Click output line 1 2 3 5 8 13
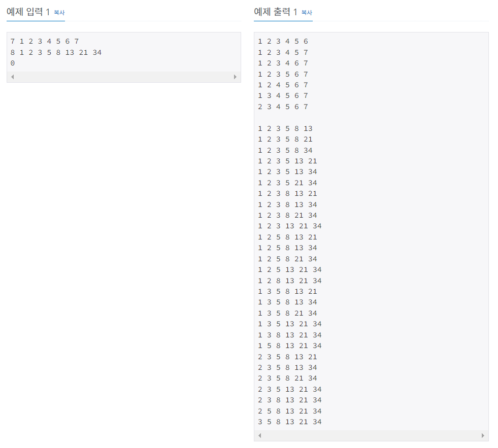 [x=285, y=128]
